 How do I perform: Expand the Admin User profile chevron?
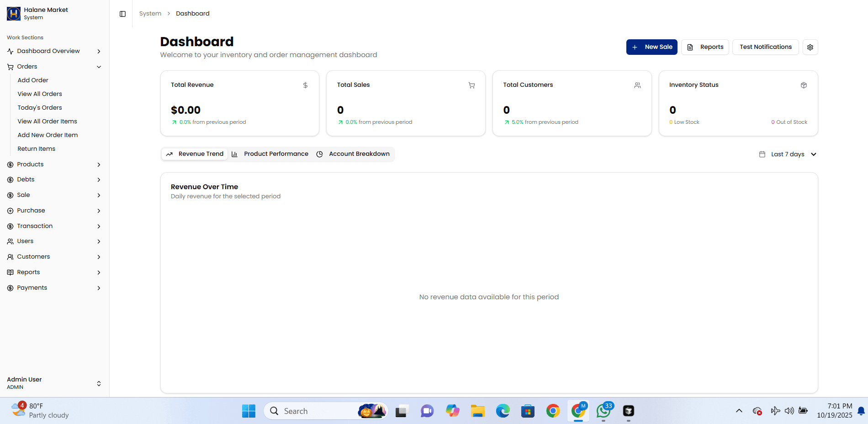pos(99,384)
